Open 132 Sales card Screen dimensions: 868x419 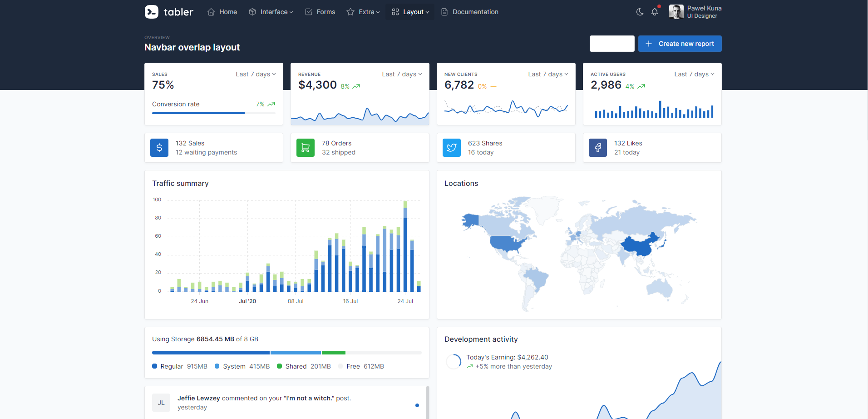coord(214,148)
